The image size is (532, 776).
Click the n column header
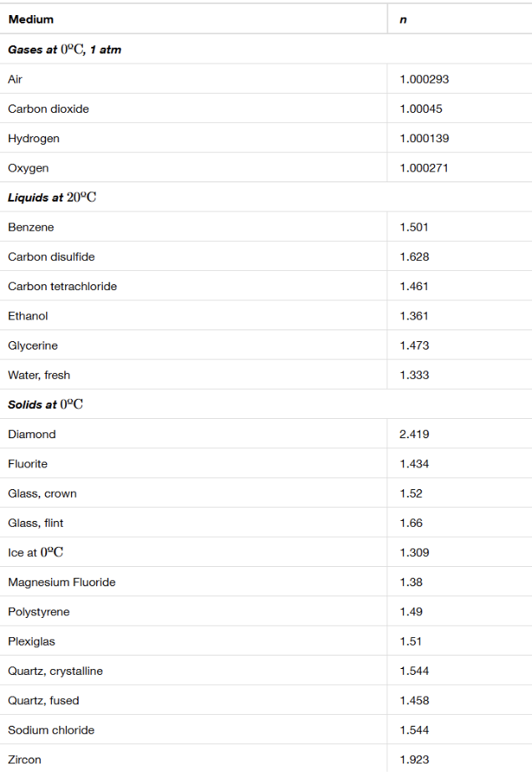[x=403, y=19]
